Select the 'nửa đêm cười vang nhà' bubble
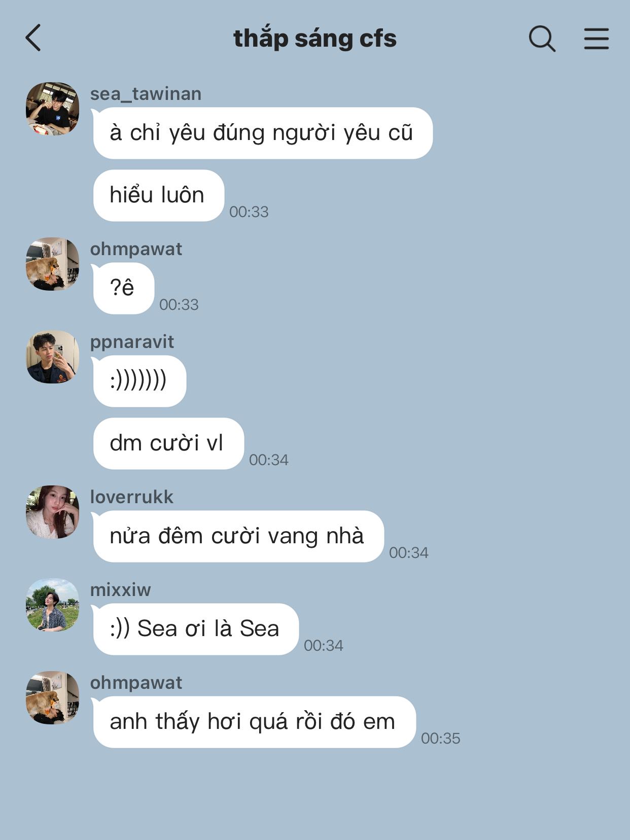The image size is (630, 840). tap(238, 536)
